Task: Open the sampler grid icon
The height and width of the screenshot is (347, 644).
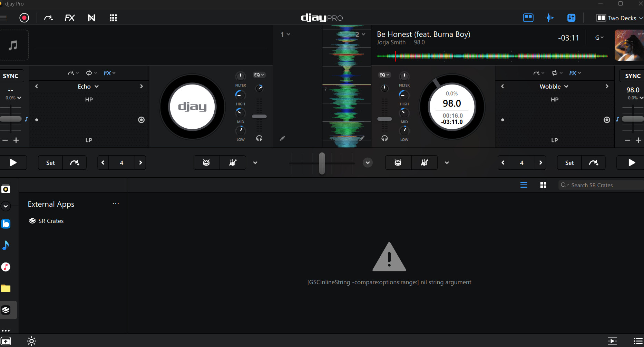Action: (113, 18)
